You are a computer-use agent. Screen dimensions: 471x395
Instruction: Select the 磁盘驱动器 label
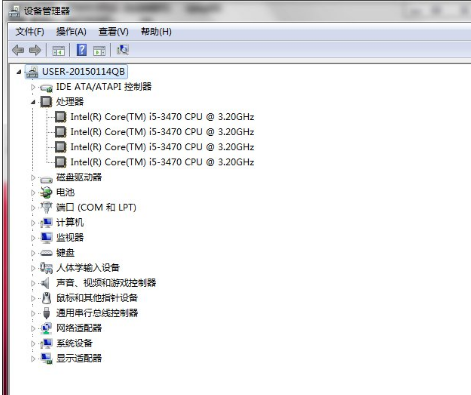79,177
